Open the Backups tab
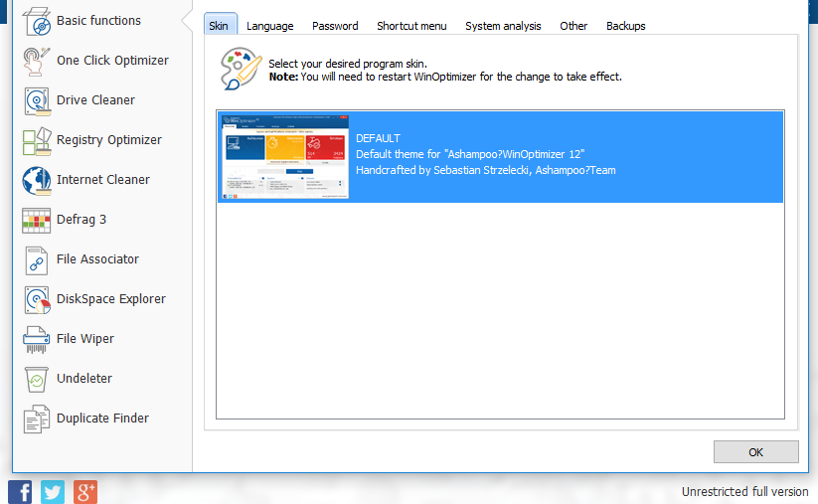The height and width of the screenshot is (504, 818). (625, 26)
